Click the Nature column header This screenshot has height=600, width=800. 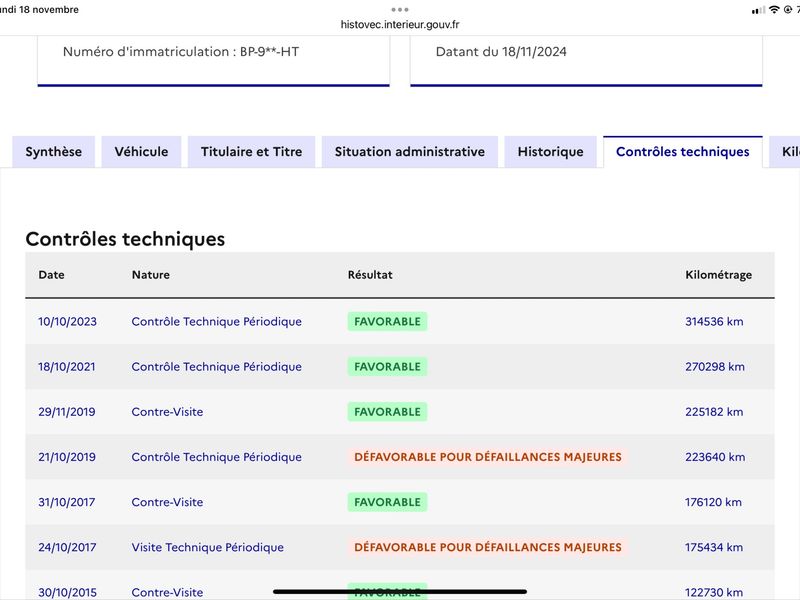click(x=151, y=275)
